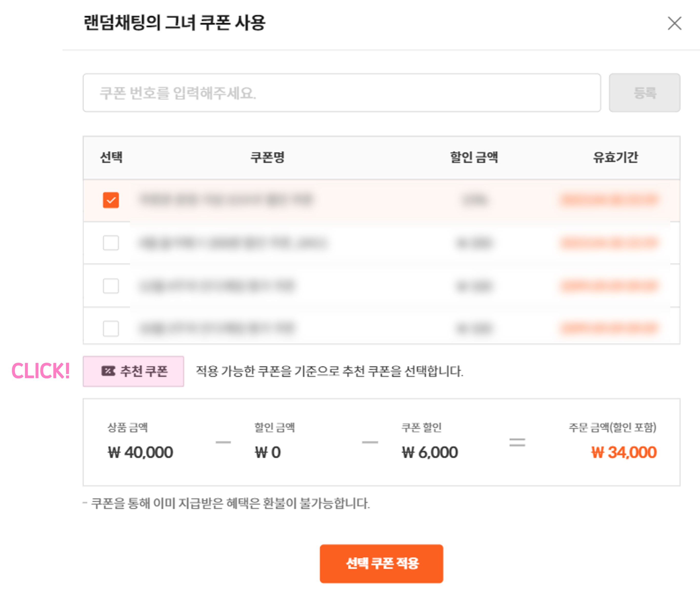The height and width of the screenshot is (612, 700).
Task: Click the ₩ 6,000 coupon discount value
Action: [x=430, y=452]
